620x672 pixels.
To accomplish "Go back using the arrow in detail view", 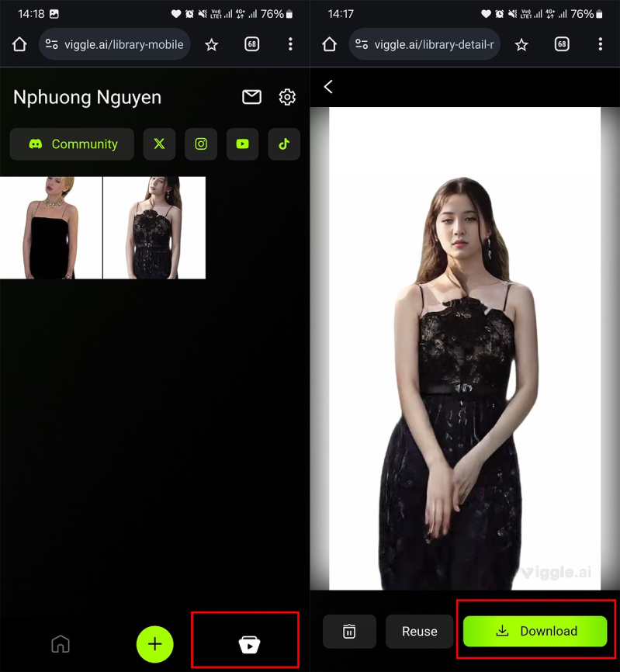I will [x=328, y=87].
